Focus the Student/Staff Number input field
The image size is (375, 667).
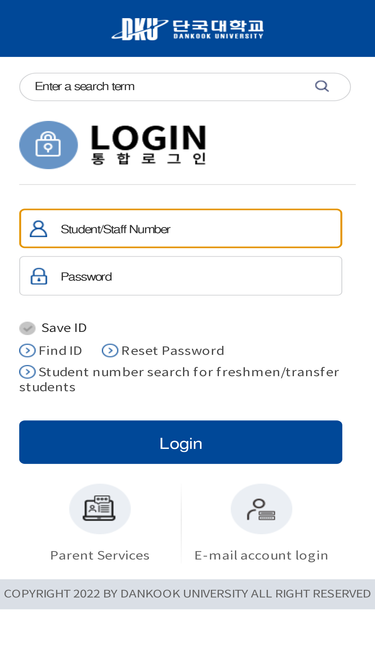pos(181,228)
